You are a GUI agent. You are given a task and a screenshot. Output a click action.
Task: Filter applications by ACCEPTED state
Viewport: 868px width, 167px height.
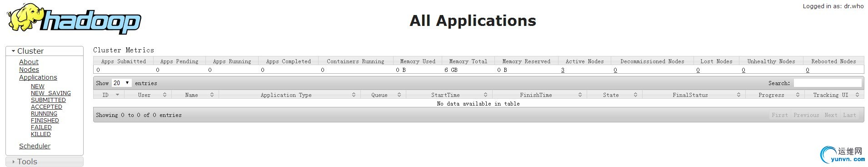[46, 107]
